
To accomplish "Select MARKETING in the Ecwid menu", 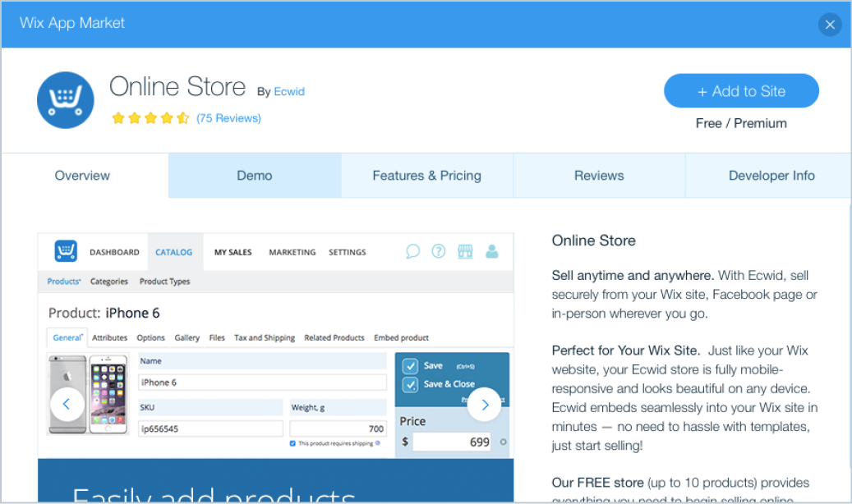I will pyautogui.click(x=292, y=252).
